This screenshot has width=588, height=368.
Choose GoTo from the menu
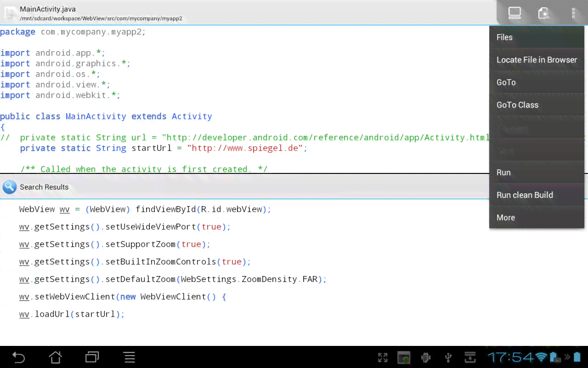click(537, 82)
